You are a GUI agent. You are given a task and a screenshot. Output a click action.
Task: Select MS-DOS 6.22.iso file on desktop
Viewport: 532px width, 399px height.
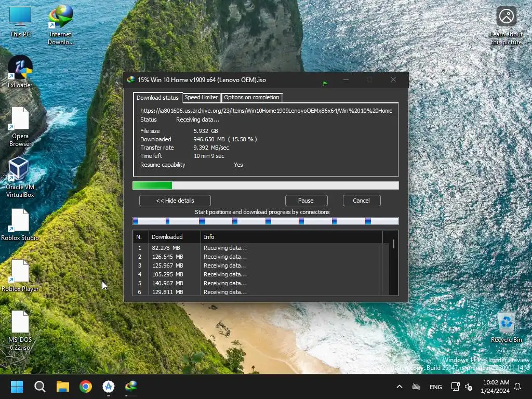point(20,330)
